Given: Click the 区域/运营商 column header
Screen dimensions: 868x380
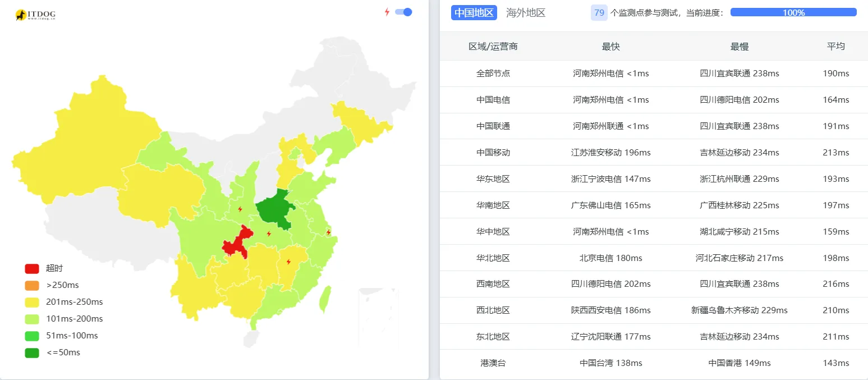Looking at the screenshot, I should point(493,47).
